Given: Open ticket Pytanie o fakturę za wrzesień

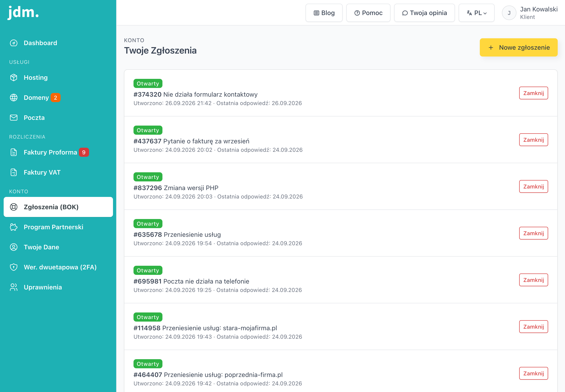Looking at the screenshot, I should point(191,141).
